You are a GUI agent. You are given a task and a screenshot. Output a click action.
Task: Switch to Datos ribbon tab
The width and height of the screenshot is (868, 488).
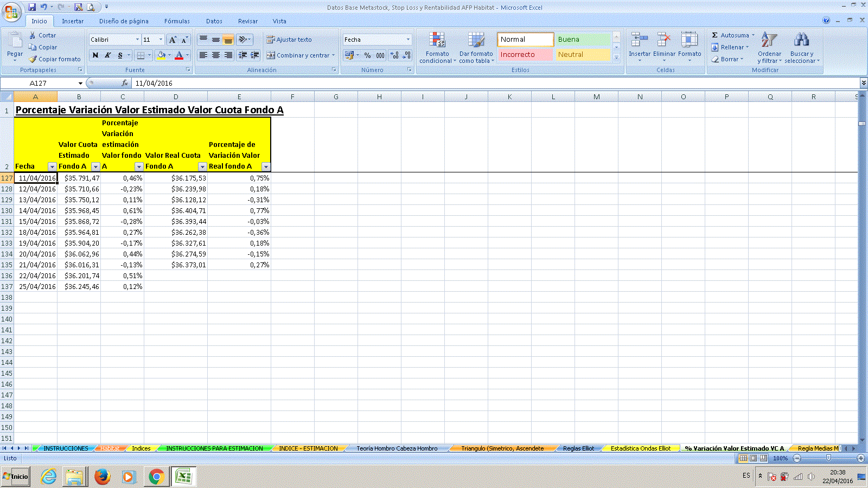(x=214, y=21)
